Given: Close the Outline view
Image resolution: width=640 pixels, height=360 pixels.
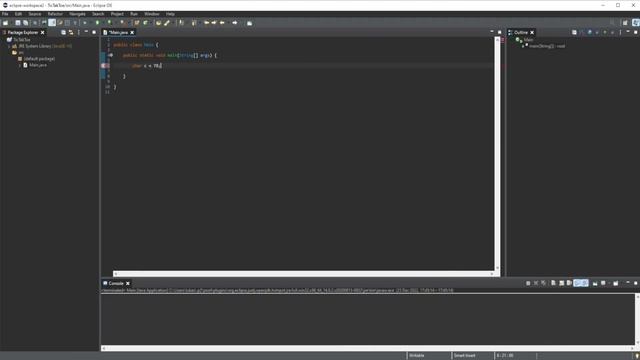Looking at the screenshot, I should pyautogui.click(x=532, y=32).
